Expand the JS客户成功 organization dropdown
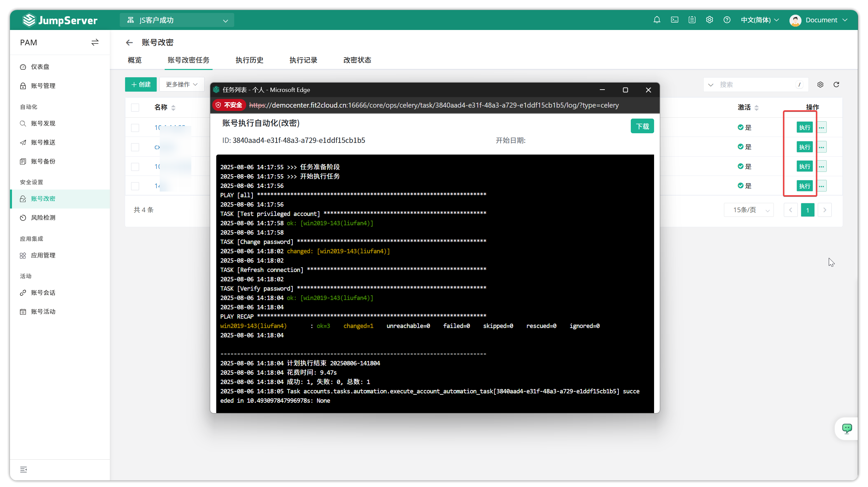Screen dimensions: 868x487 (x=177, y=20)
